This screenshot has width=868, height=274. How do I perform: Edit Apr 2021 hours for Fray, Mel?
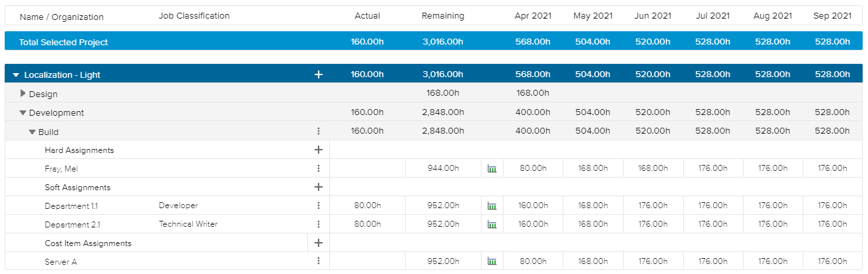pyautogui.click(x=533, y=169)
